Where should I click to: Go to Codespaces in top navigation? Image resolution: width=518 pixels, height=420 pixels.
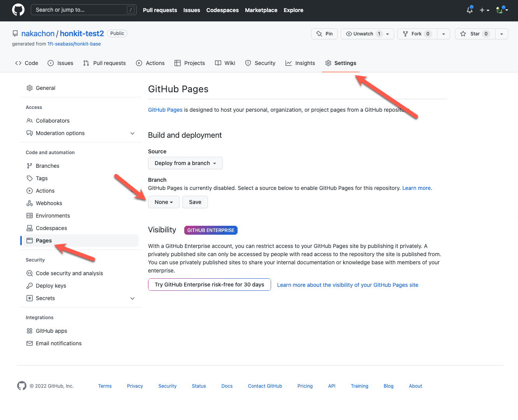click(222, 10)
